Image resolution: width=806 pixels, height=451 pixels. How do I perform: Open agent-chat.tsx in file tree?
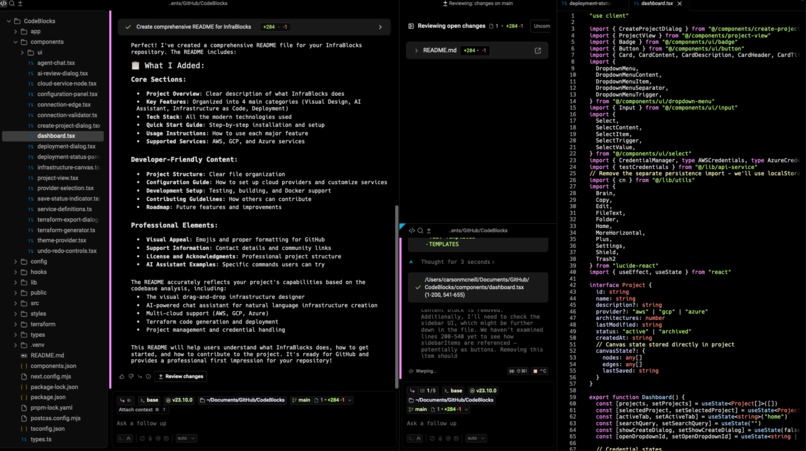(x=56, y=63)
